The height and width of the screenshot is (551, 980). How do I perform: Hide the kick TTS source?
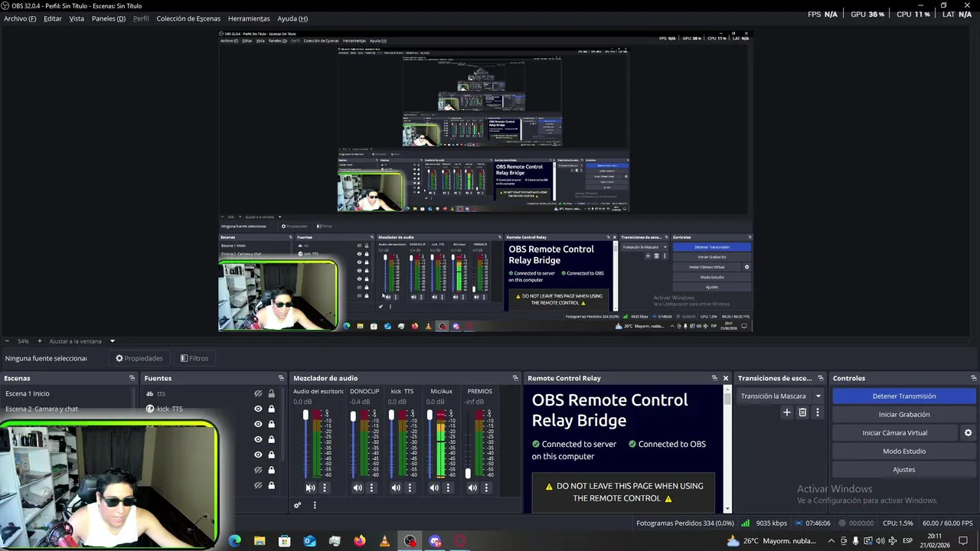[258, 409]
